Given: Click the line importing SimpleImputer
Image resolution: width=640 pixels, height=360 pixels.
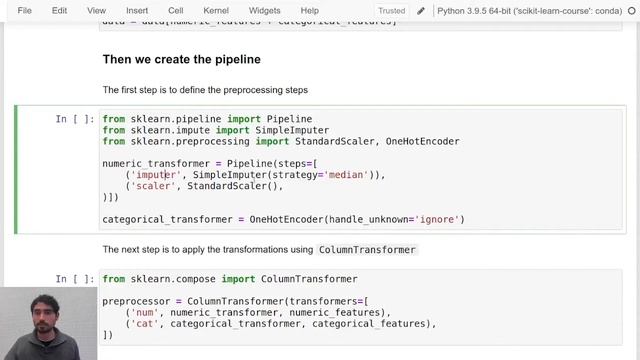Looking at the screenshot, I should point(216,130).
